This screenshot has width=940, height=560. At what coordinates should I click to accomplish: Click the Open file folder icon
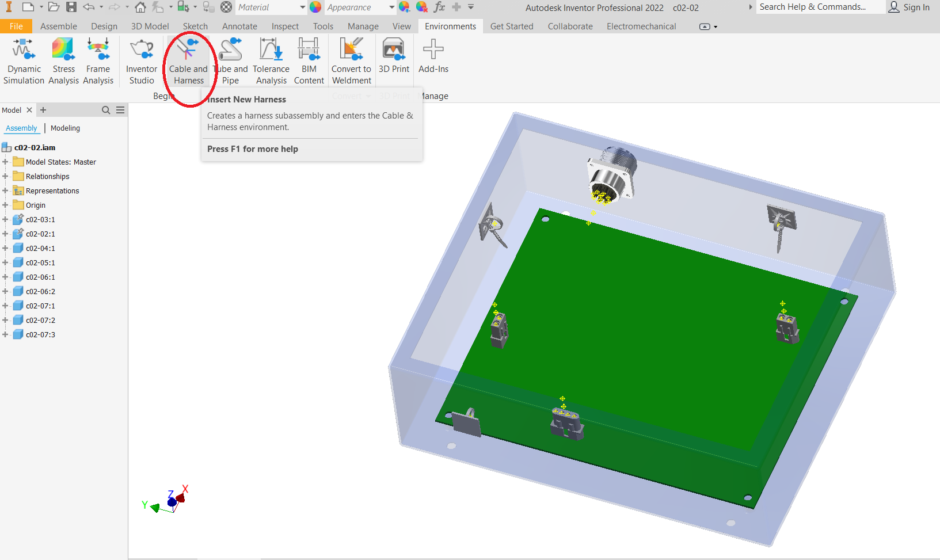pos(54,7)
